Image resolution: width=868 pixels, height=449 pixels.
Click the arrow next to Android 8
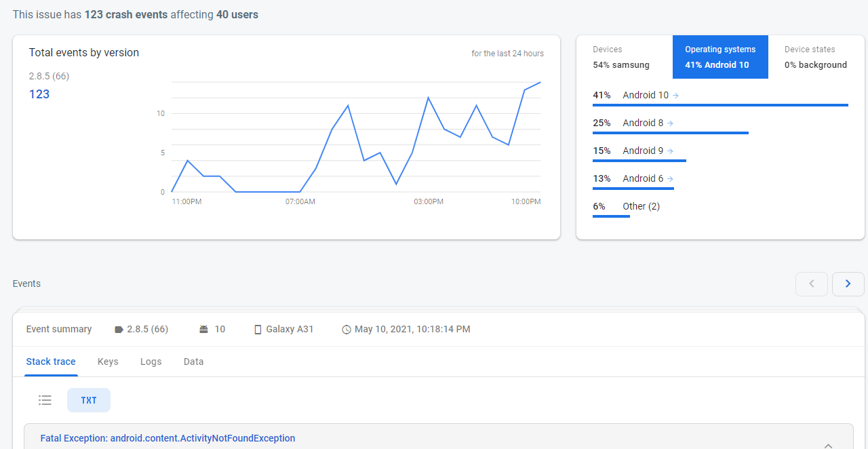[x=671, y=123]
